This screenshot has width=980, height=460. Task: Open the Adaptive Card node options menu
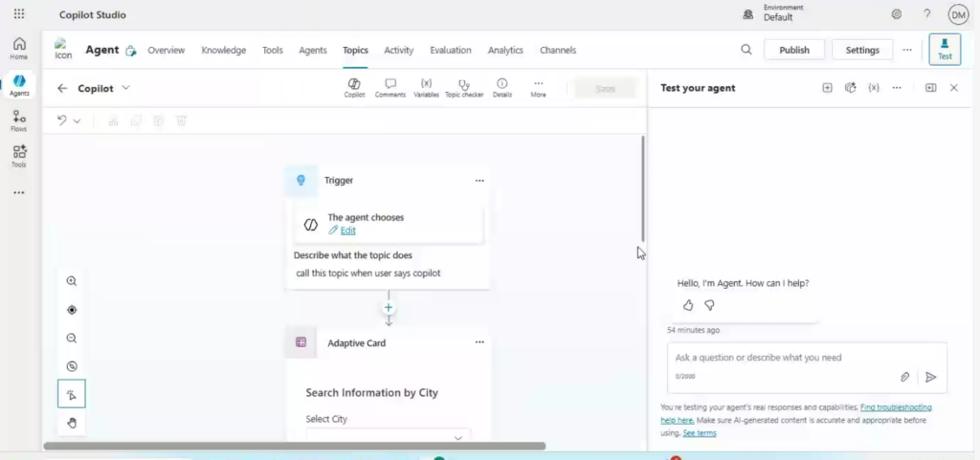[479, 342]
